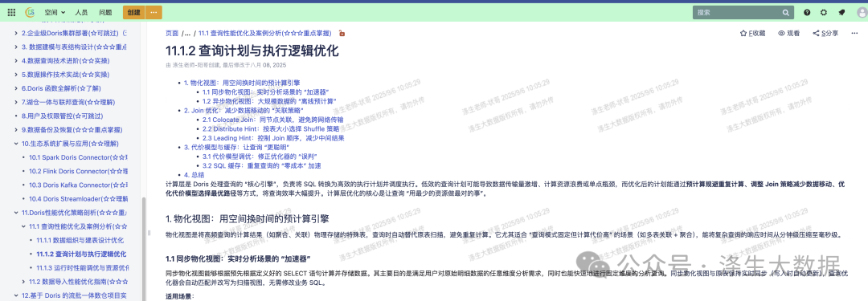
Task: Click the 页面 breadcrumb link
Action: 172,33
